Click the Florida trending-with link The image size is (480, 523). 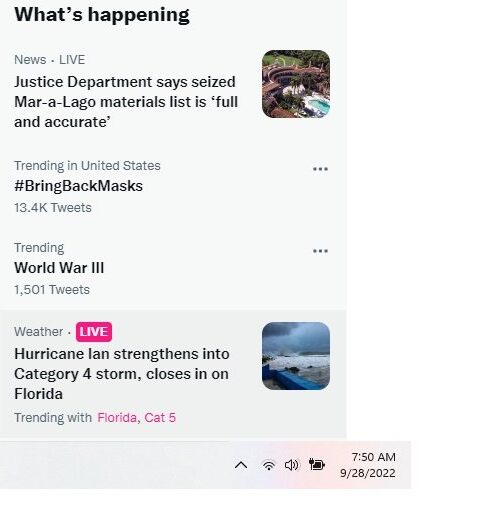click(117, 418)
